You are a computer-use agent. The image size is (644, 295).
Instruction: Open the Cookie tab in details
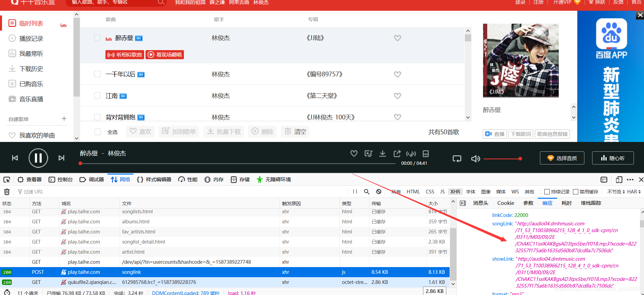[506, 203]
